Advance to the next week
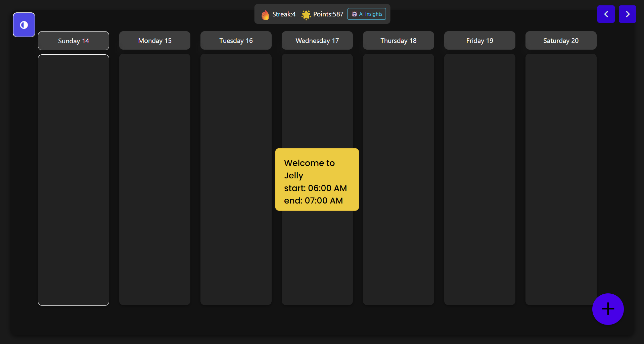 coord(627,14)
